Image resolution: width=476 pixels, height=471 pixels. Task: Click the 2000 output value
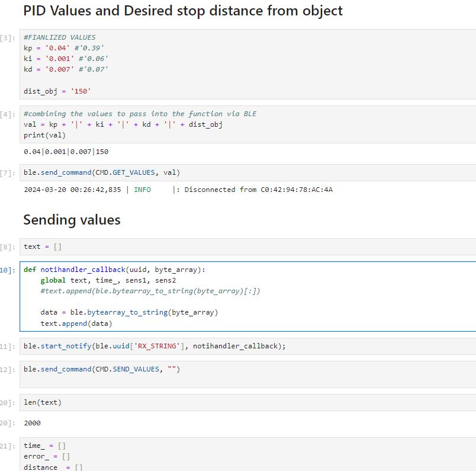pyautogui.click(x=32, y=423)
